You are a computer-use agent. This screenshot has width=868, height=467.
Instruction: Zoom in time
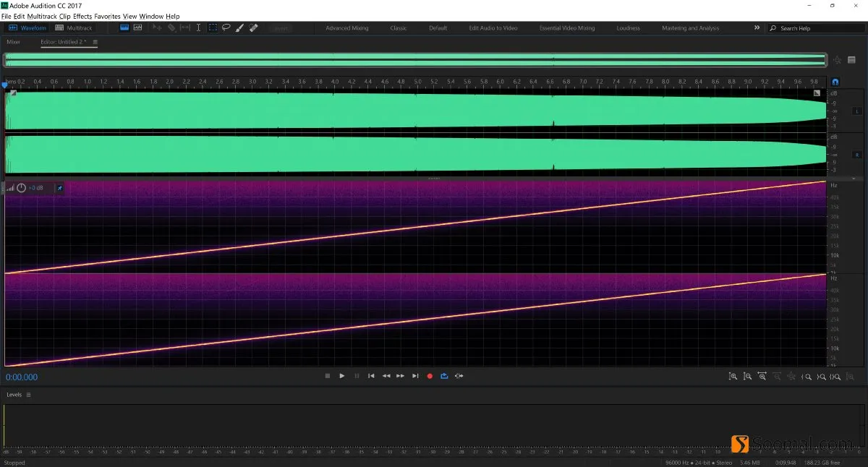click(x=762, y=376)
